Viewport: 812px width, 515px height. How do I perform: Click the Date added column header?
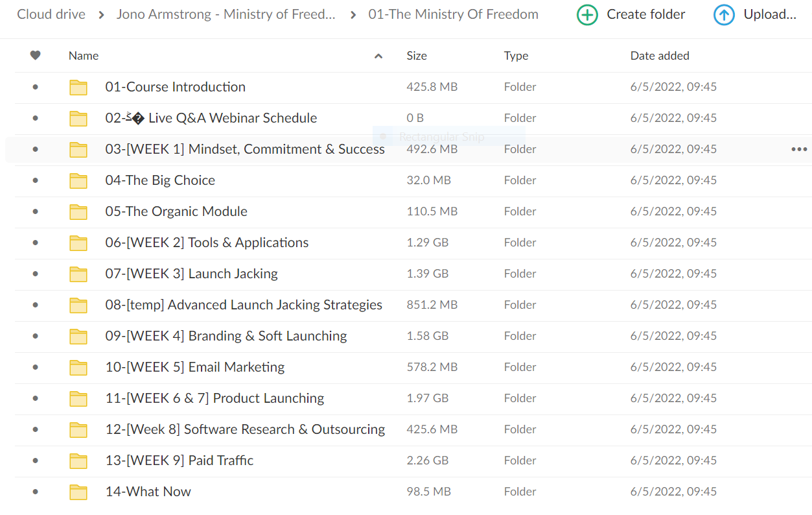pyautogui.click(x=660, y=56)
